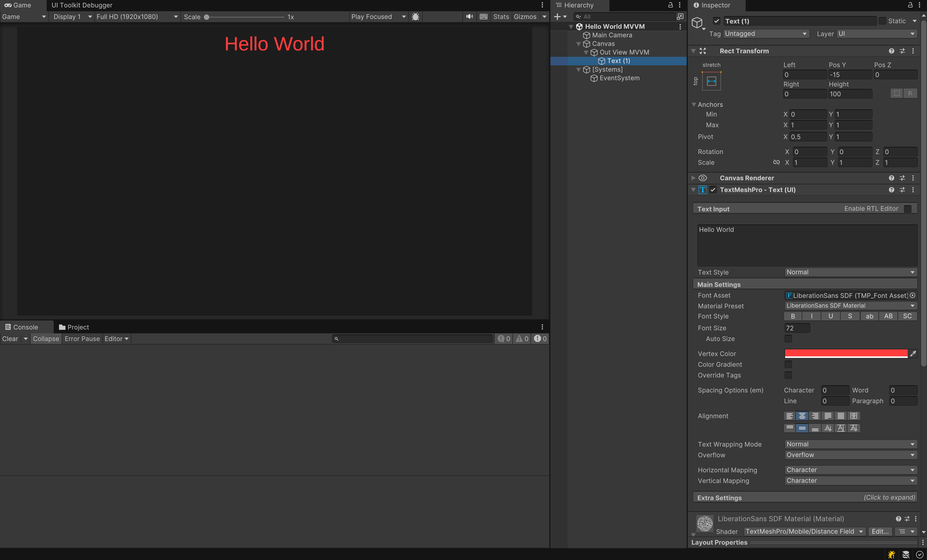Enable Auto Size for the font
Viewport: 927px width, 560px height.
tap(788, 339)
